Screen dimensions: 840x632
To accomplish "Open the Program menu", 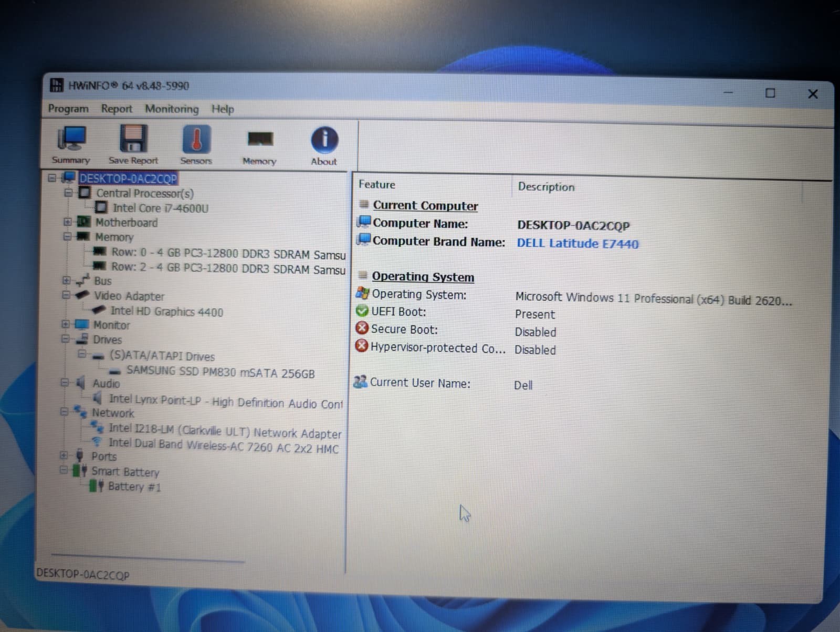I will pyautogui.click(x=68, y=109).
